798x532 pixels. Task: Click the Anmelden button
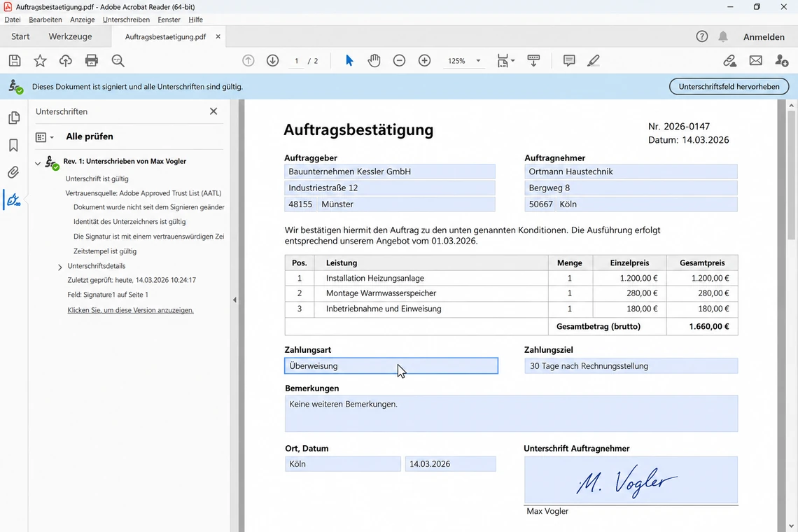pyautogui.click(x=764, y=36)
